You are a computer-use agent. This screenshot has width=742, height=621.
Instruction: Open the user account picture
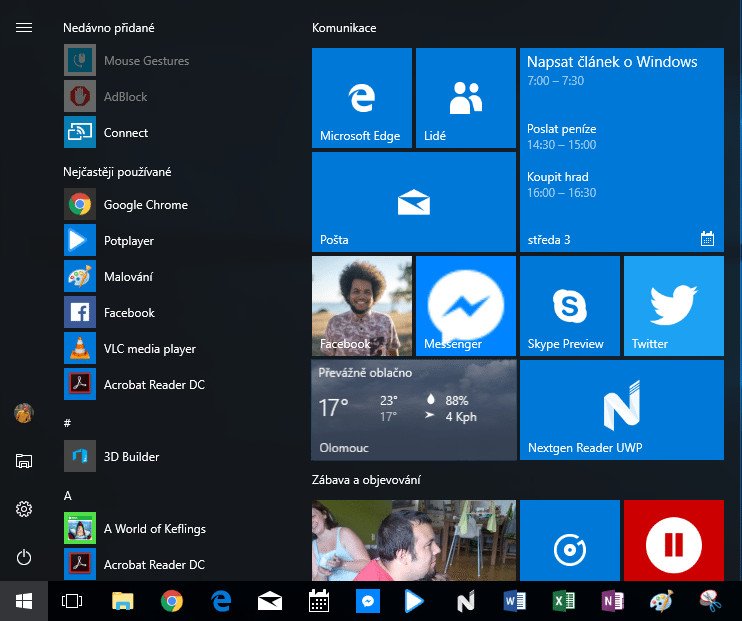click(24, 413)
